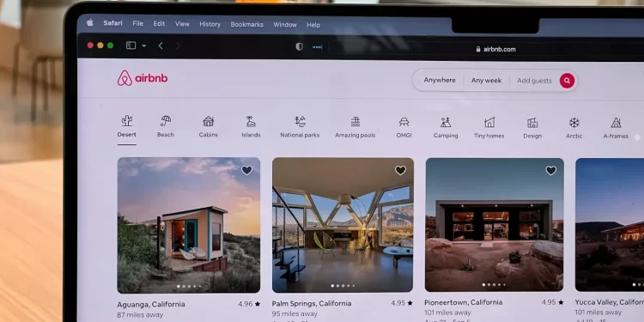Open the View menu

pyautogui.click(x=182, y=24)
